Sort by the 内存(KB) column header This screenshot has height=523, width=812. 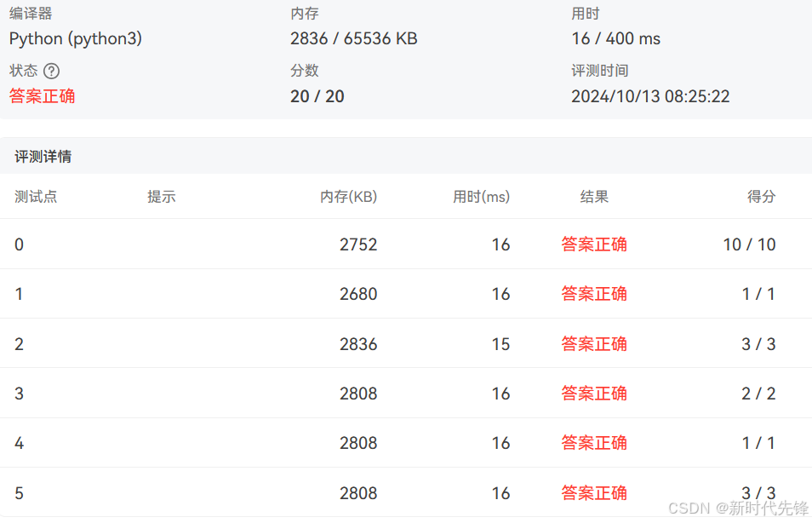click(348, 197)
